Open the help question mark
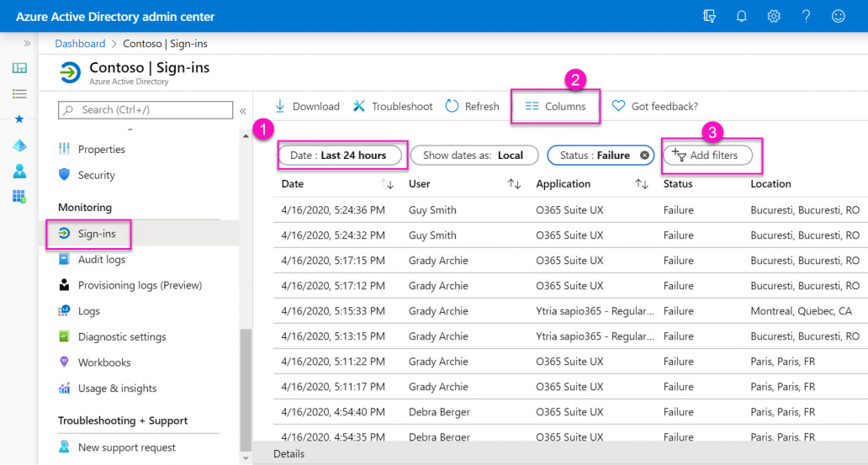 pyautogui.click(x=806, y=16)
